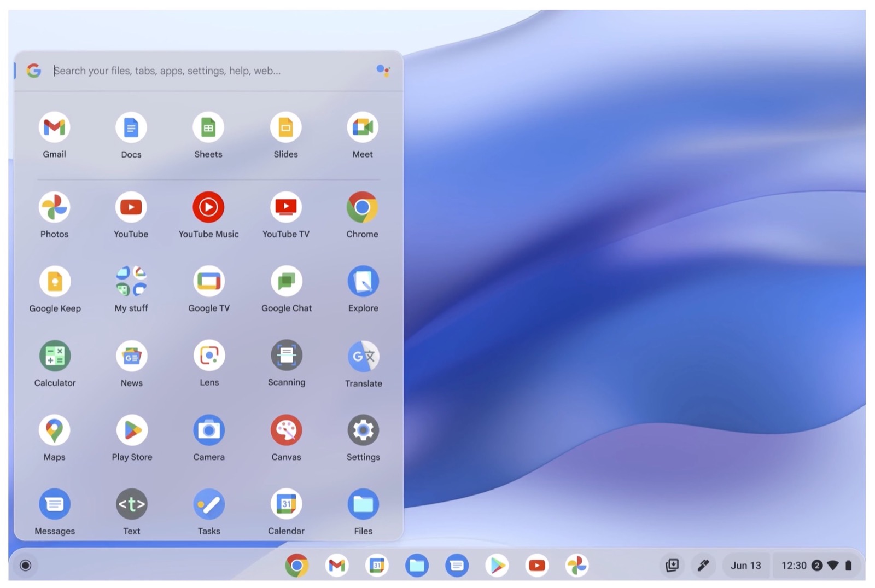875x588 pixels.
Task: Open Messages from the launcher grid
Action: point(55,504)
